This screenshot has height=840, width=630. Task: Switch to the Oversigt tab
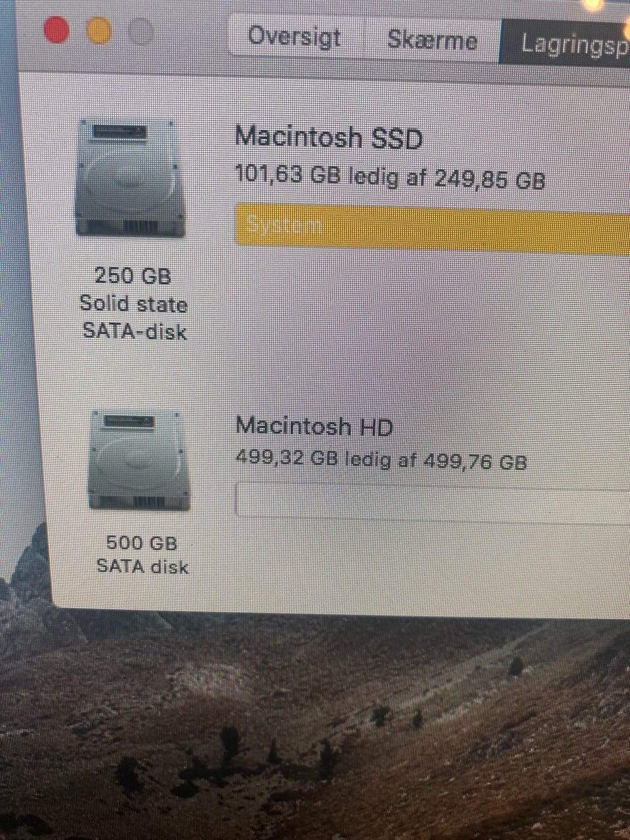tap(294, 37)
